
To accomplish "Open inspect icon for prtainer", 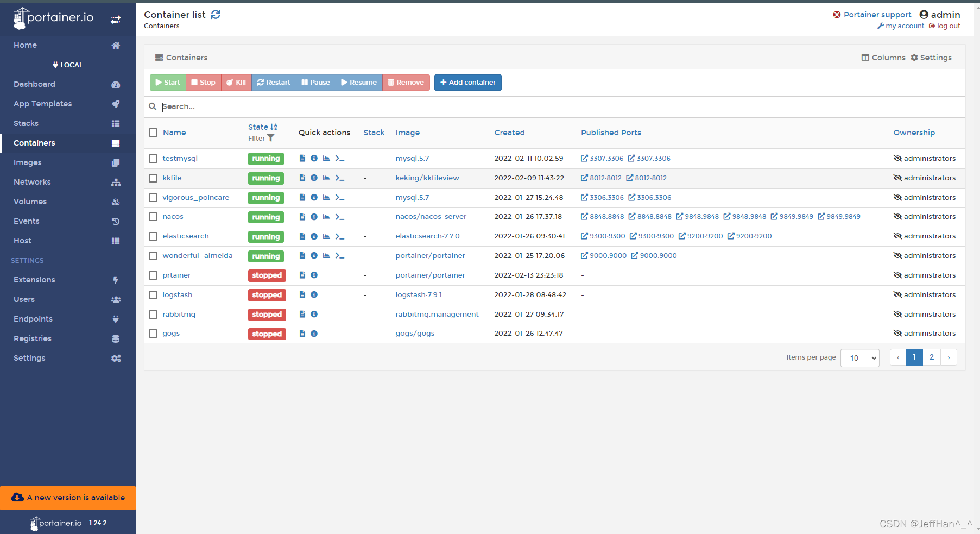I will pos(314,275).
